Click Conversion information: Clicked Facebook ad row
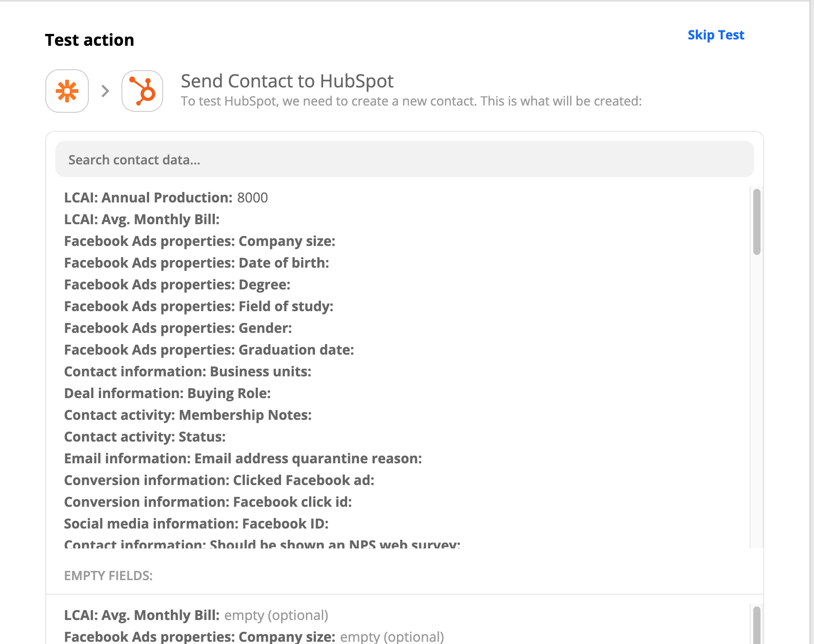Viewport: 814px width, 644px height. tap(219, 480)
